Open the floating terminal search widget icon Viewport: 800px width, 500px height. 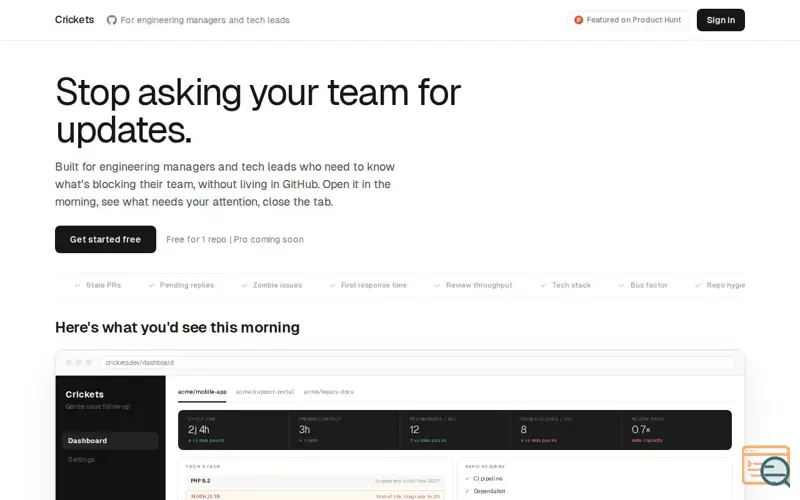(x=766, y=465)
